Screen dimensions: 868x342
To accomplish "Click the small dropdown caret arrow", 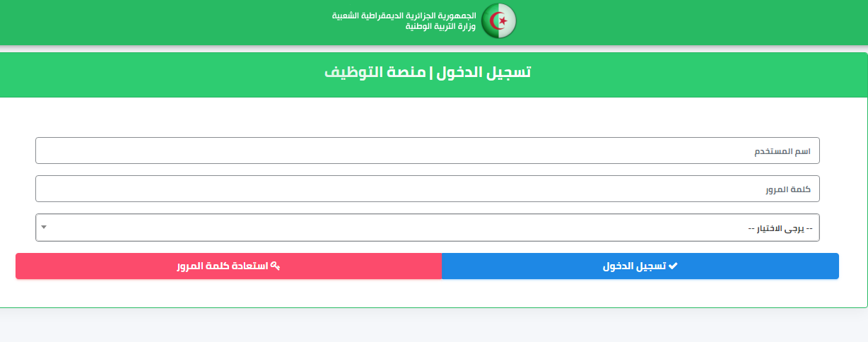I will 44,228.
